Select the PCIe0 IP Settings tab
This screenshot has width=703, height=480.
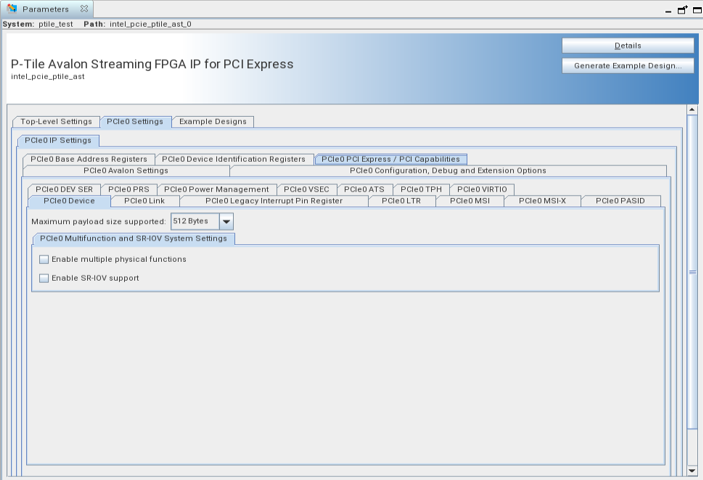(x=58, y=140)
